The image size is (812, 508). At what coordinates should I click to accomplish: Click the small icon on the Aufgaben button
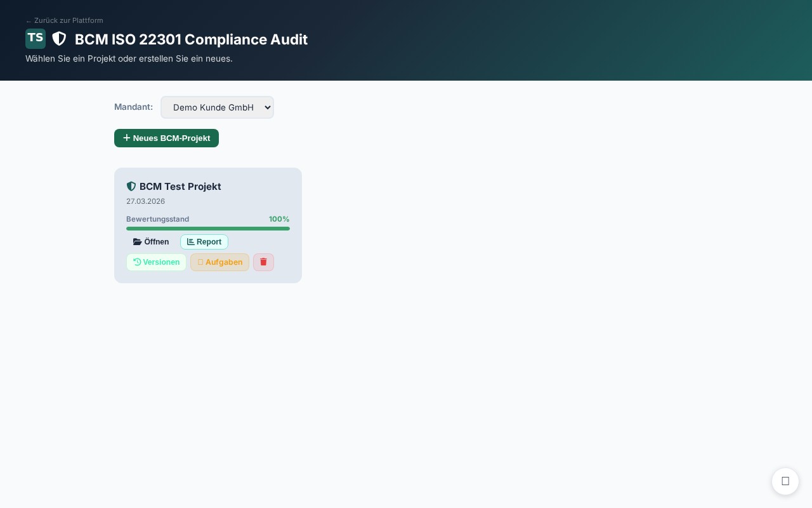click(200, 262)
